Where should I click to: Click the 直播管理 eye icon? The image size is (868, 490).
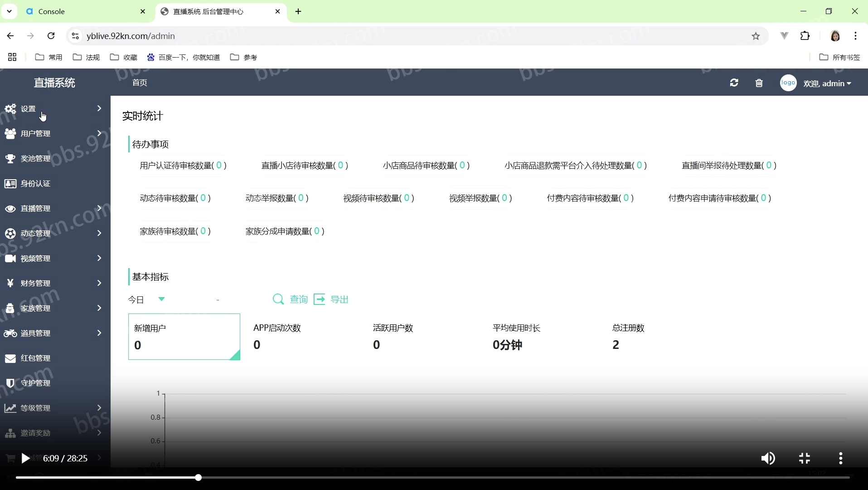(x=10, y=208)
